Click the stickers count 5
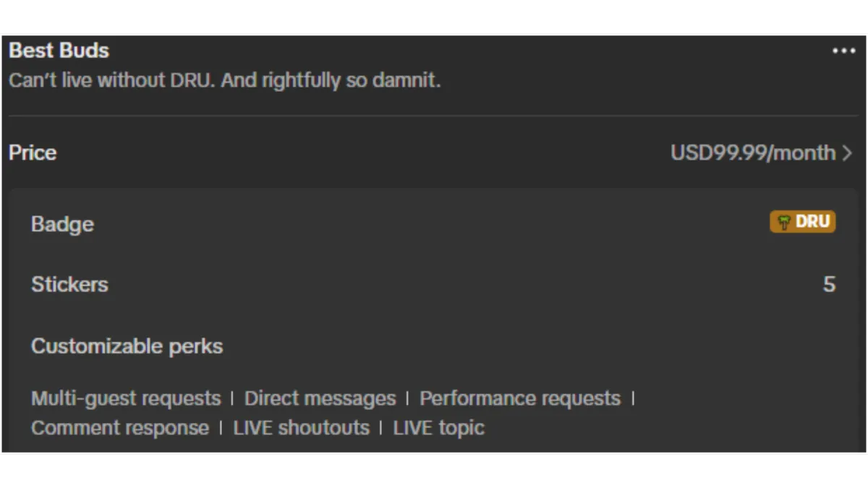This screenshot has width=868, height=488. click(x=829, y=284)
